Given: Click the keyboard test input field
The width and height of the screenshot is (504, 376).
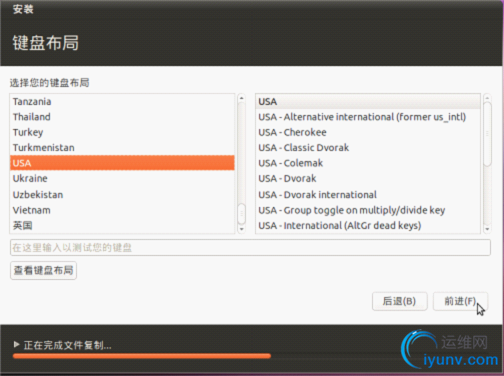Looking at the screenshot, I should 250,248.
